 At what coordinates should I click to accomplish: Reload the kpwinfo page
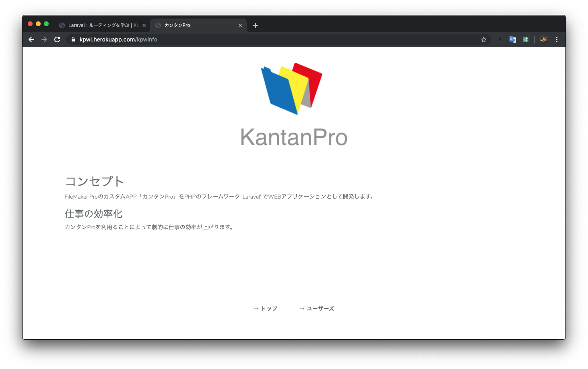(x=57, y=39)
